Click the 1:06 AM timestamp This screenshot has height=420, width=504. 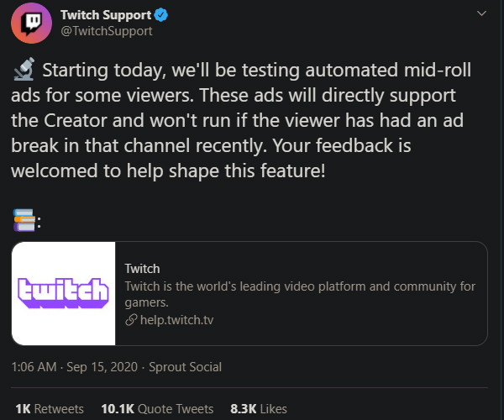point(34,367)
